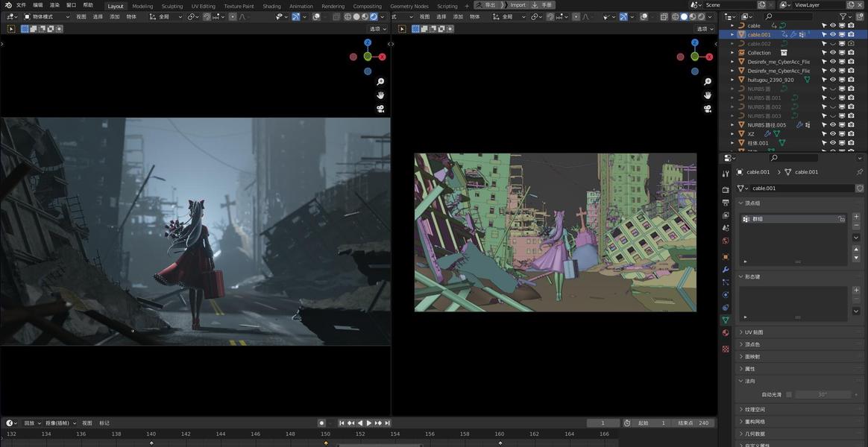The image size is (868, 447).
Task: Open the Object Constraints properties tab
Action: 726,308
